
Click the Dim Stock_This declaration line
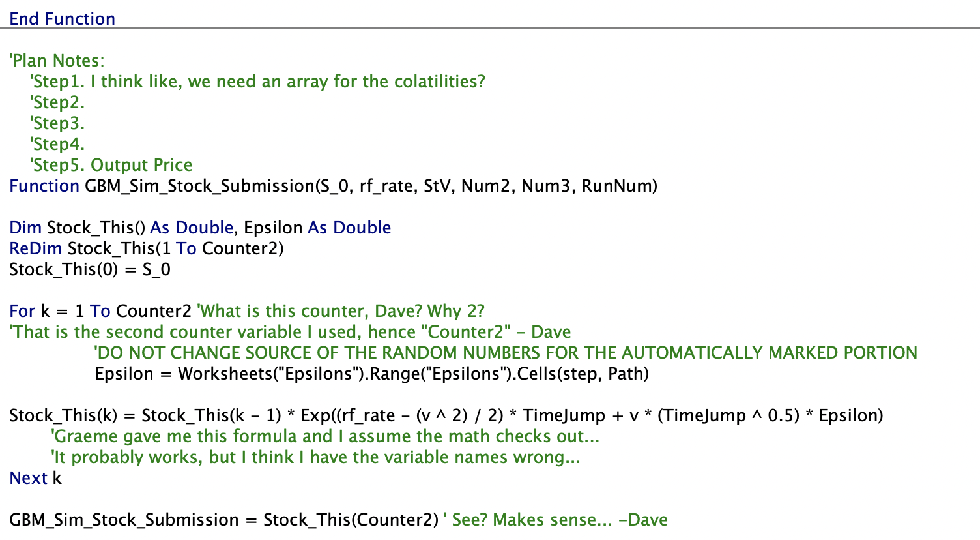(x=199, y=227)
